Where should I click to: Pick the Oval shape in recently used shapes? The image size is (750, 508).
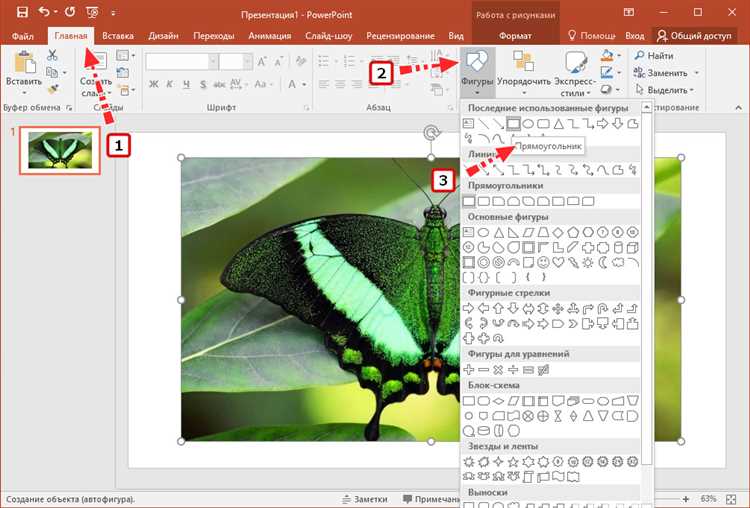point(528,123)
